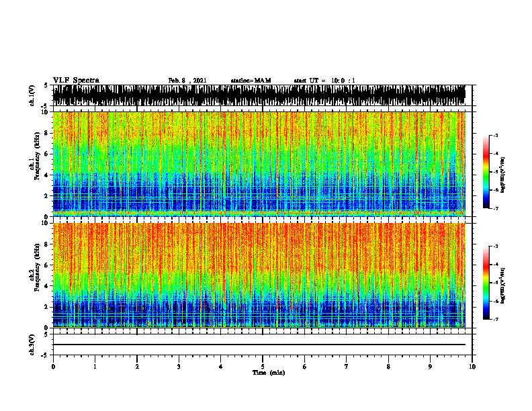Click the 8 kHz tick on ch.2 axis

pyautogui.click(x=46, y=244)
